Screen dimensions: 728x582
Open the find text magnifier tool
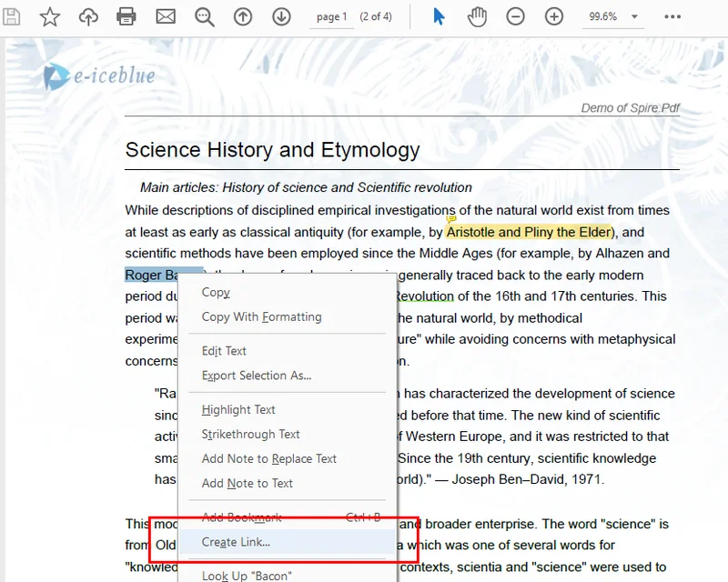(x=204, y=16)
